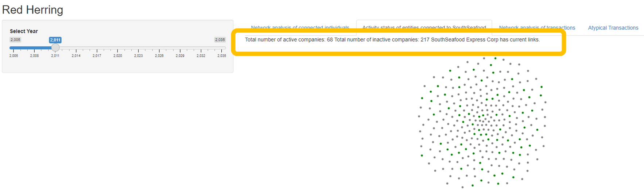Choose the 2,020 tick label under slider
644x196 pixels.
tap(117, 56)
